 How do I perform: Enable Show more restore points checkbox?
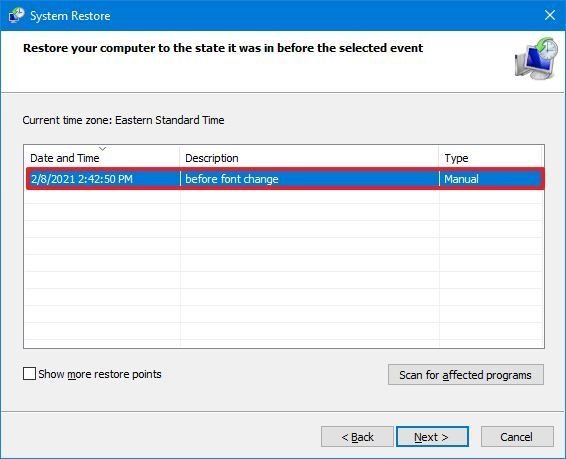(x=29, y=373)
